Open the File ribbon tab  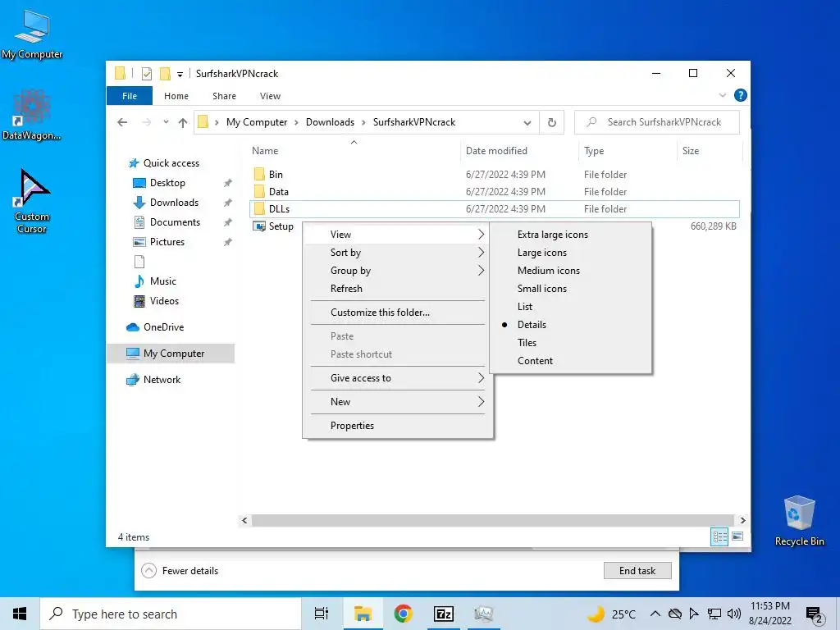130,96
